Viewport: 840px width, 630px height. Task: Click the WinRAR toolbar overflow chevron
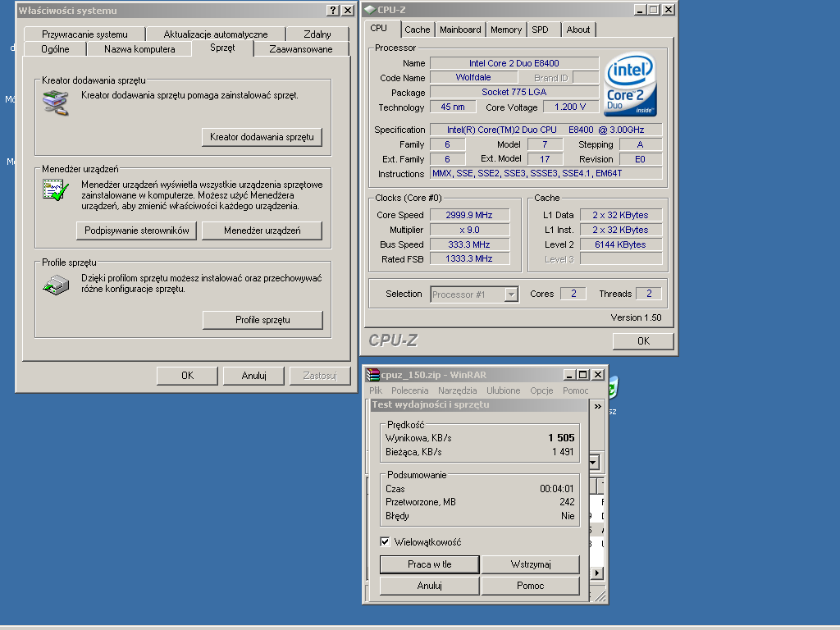click(x=597, y=407)
